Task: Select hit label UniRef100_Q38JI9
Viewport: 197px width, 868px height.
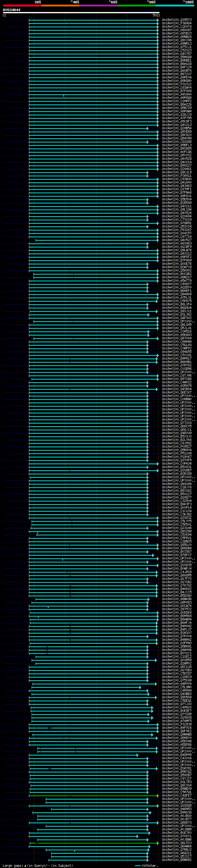Action: pyautogui.click(x=177, y=115)
